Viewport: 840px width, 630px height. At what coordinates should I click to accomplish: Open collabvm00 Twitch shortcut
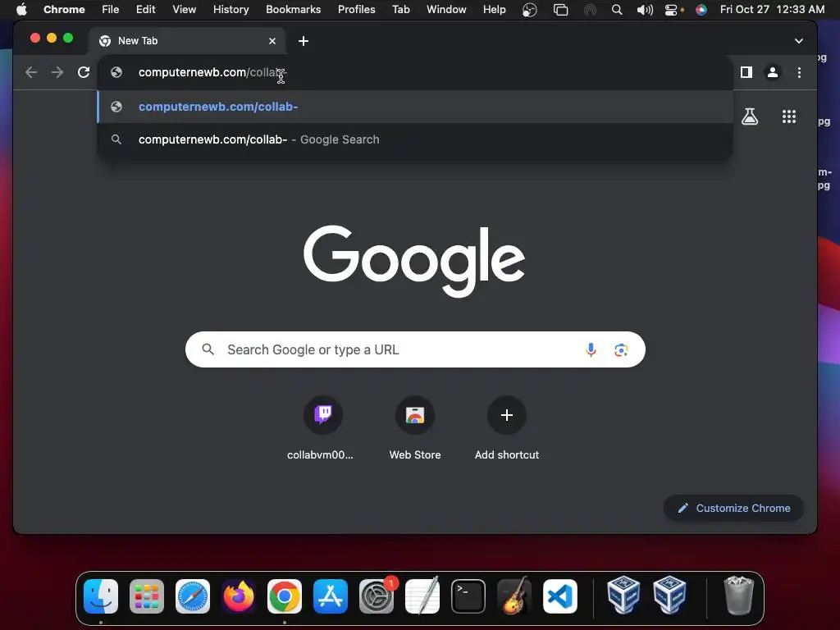click(323, 415)
